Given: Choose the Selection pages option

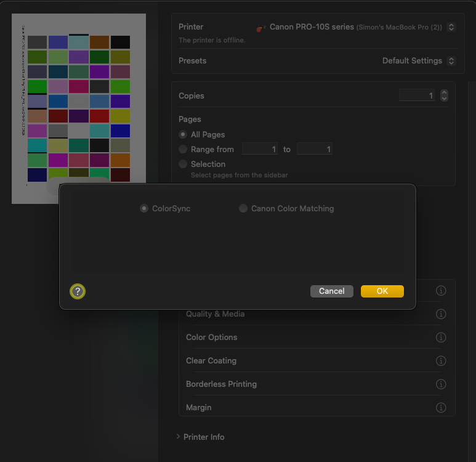Looking at the screenshot, I should [x=183, y=164].
